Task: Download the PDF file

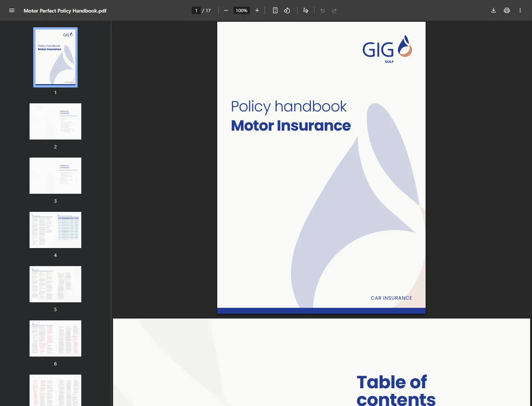Action: (x=494, y=10)
